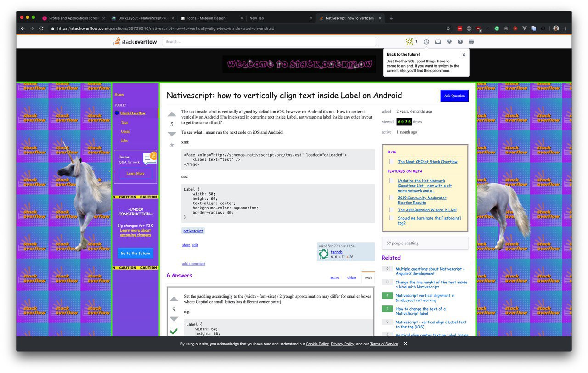Open the Vue devtools V extension icon
The height and width of the screenshot is (373, 588).
(525, 28)
